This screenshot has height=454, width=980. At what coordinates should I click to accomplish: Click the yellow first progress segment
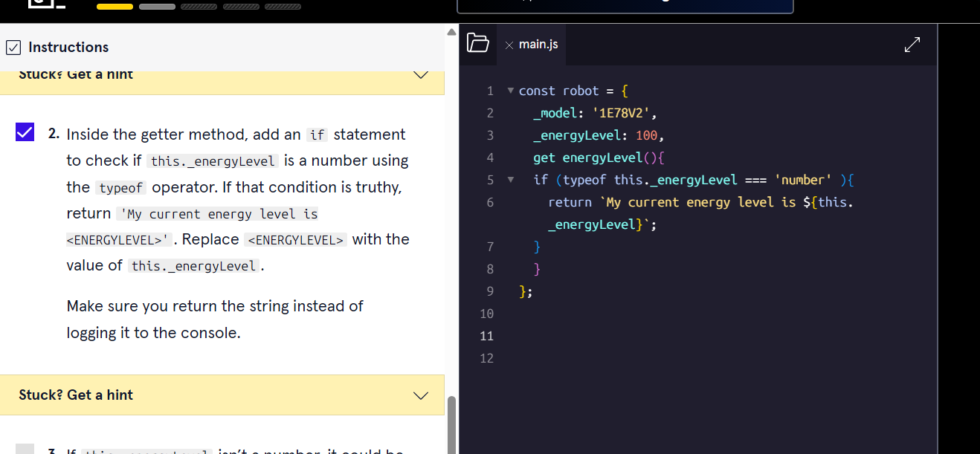(x=115, y=7)
